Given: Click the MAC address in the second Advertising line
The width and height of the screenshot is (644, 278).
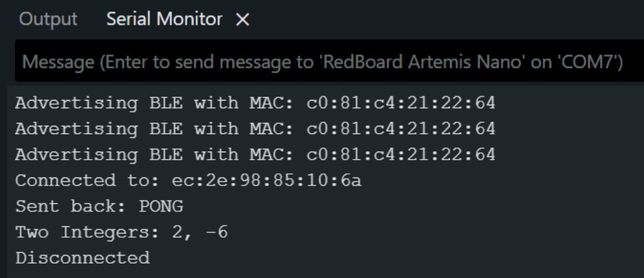Looking at the screenshot, I should tap(401, 129).
